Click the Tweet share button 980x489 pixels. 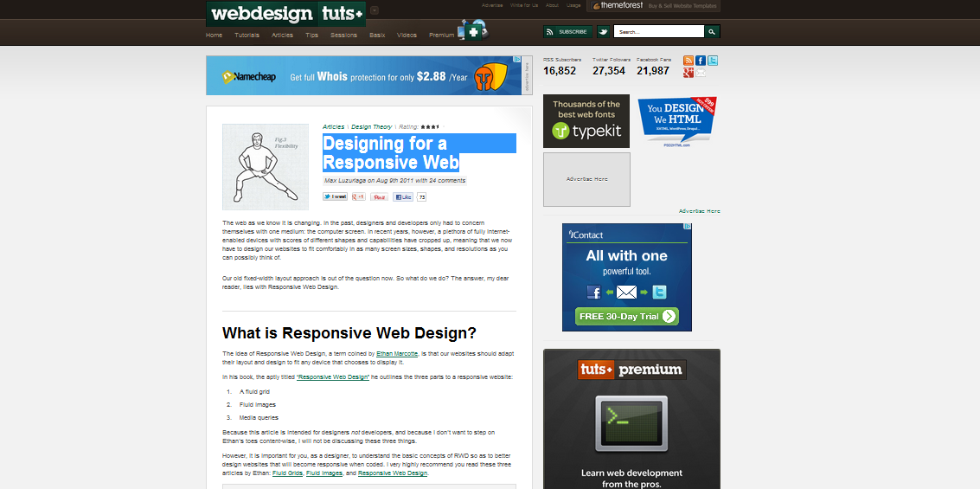335,197
